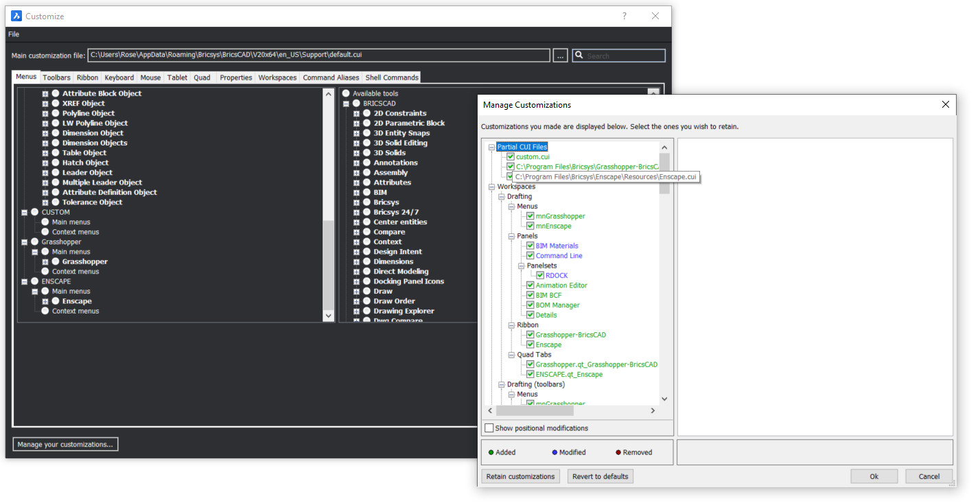The height and width of the screenshot is (503, 980).
Task: Expand the Grasshopper main menu item
Action: point(45,262)
